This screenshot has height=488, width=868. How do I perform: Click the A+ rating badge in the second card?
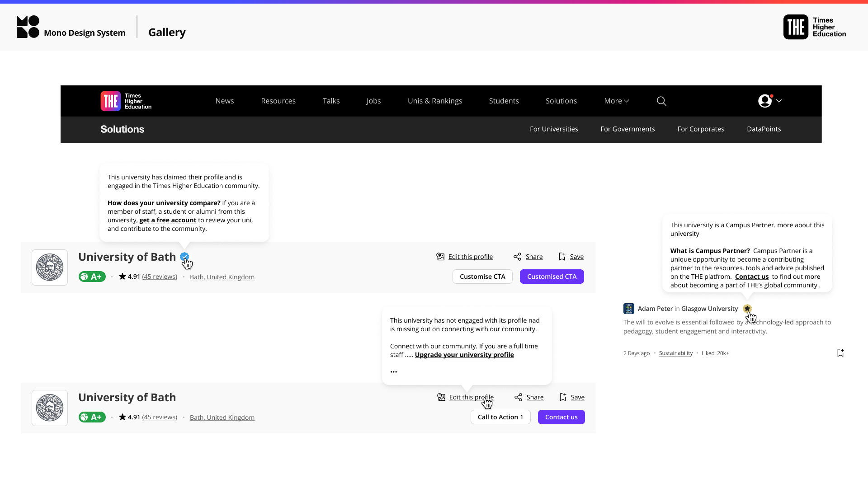pyautogui.click(x=92, y=417)
